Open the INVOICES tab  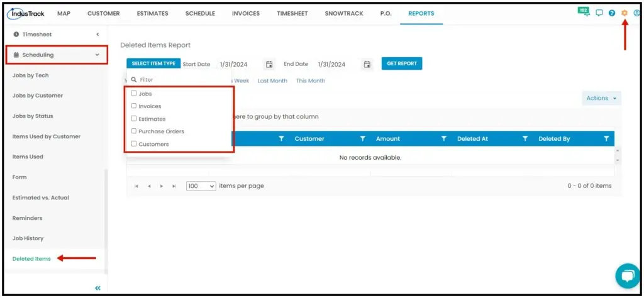[x=246, y=14]
